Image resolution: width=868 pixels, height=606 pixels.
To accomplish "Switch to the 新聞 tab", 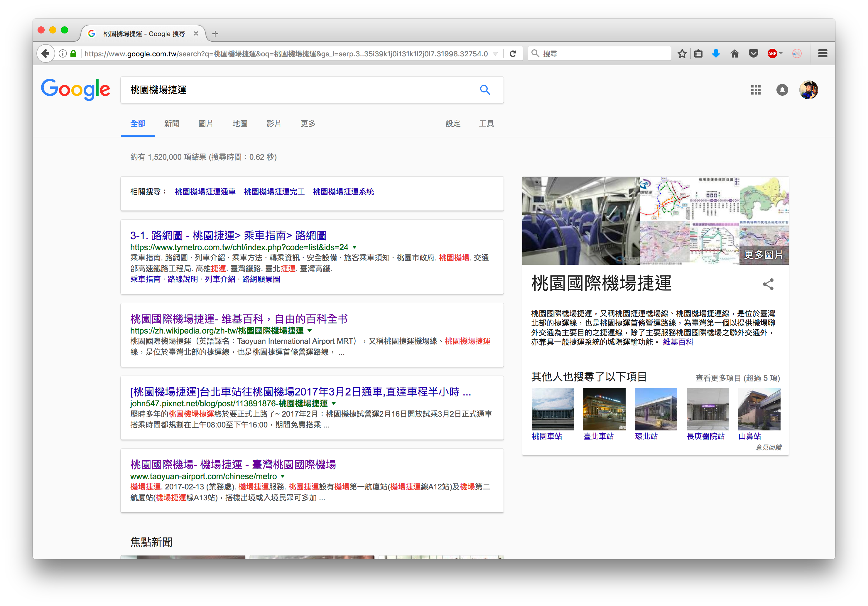I will [172, 124].
